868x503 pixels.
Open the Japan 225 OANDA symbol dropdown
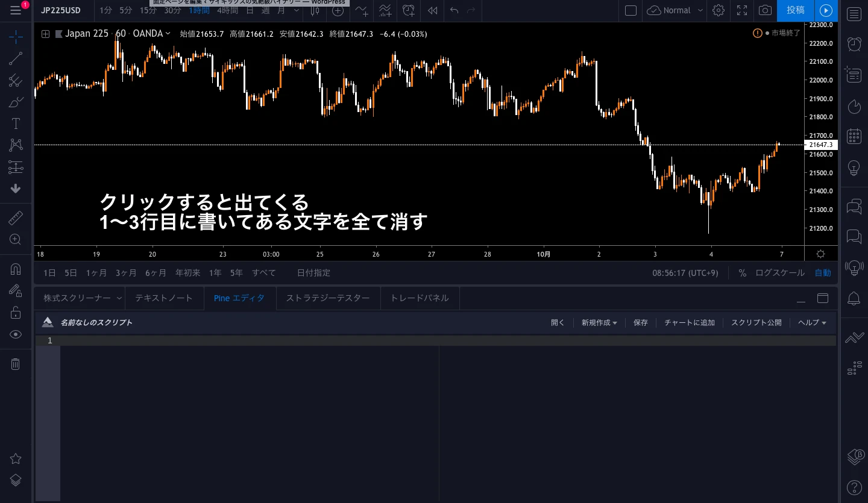(x=168, y=33)
